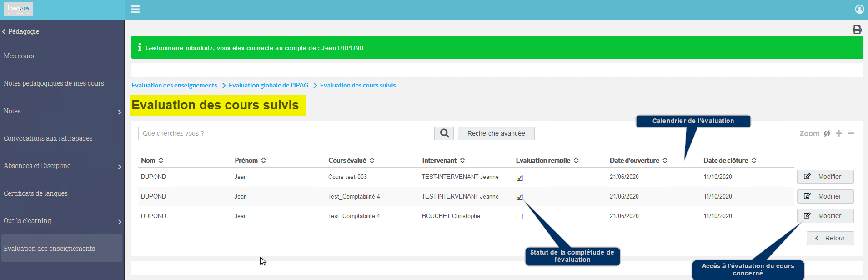Expand Absences et Discipline submenu
868x280 pixels.
(120, 167)
